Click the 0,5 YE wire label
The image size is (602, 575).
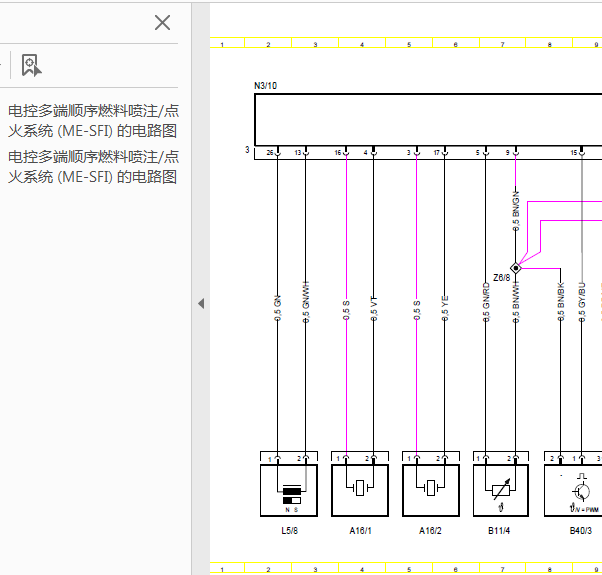(x=445, y=308)
